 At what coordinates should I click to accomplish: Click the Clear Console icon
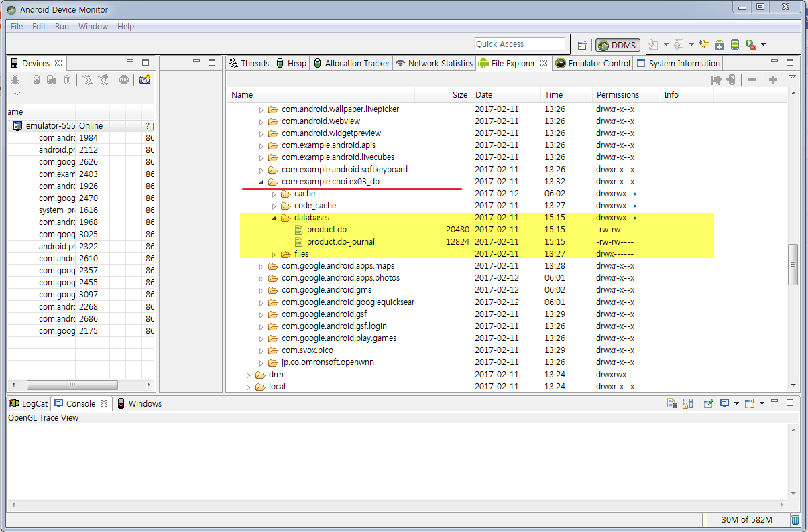(x=672, y=403)
